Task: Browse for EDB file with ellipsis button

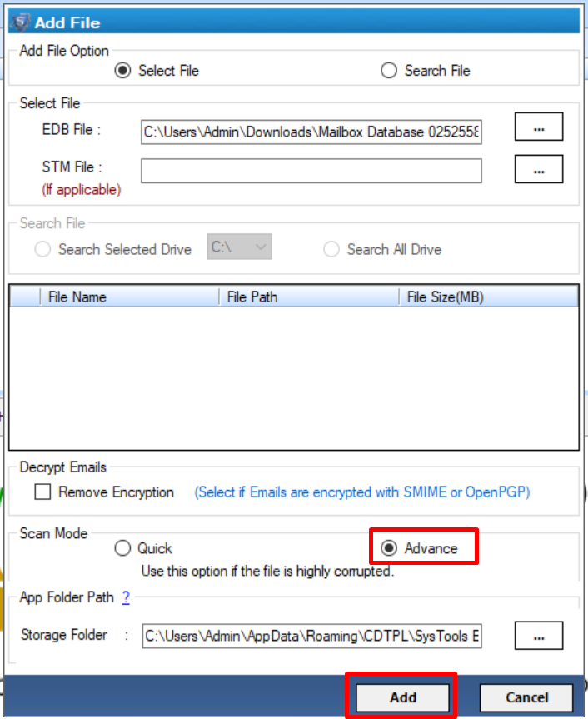Action: pyautogui.click(x=539, y=127)
